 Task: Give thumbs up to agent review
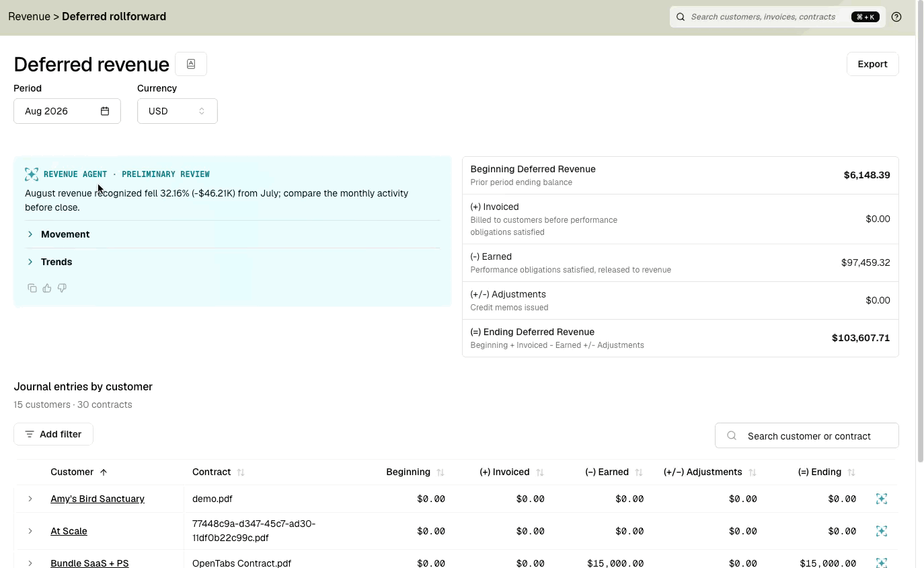click(x=47, y=288)
